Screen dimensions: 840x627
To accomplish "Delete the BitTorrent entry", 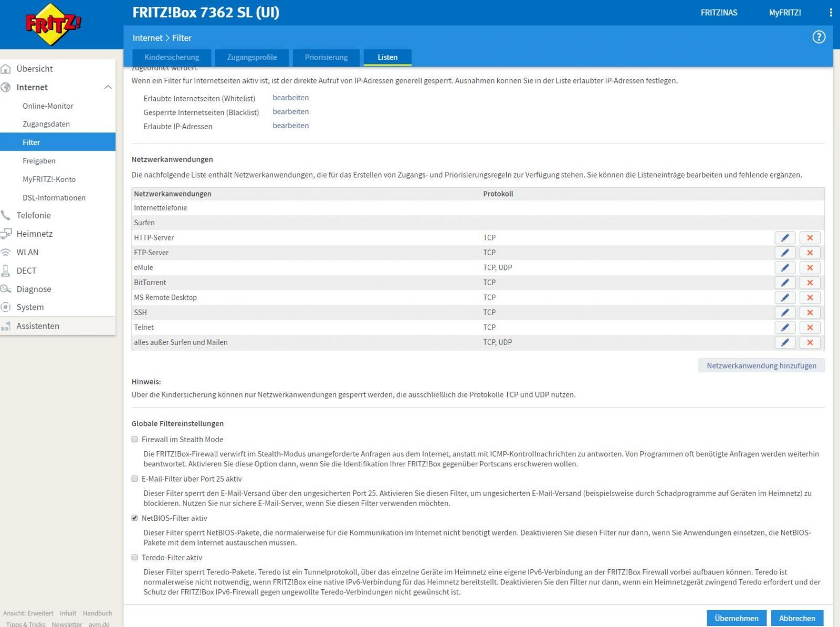I will coord(810,283).
